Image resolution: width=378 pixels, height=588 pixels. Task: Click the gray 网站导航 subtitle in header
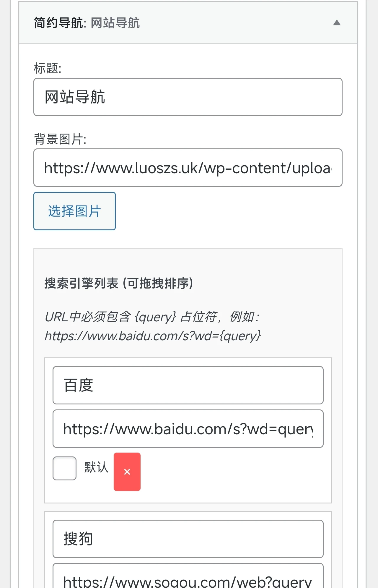[x=115, y=23]
